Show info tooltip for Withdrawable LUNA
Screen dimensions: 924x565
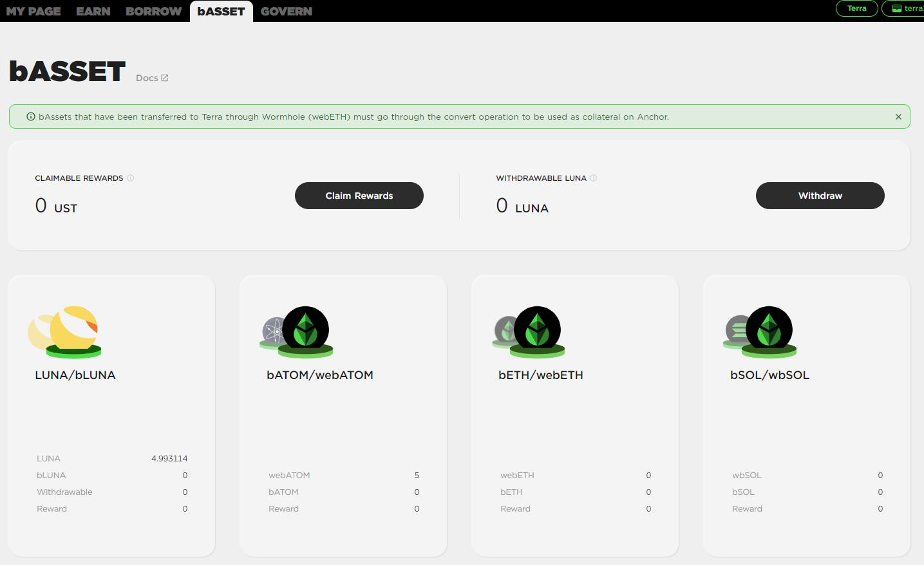594,178
